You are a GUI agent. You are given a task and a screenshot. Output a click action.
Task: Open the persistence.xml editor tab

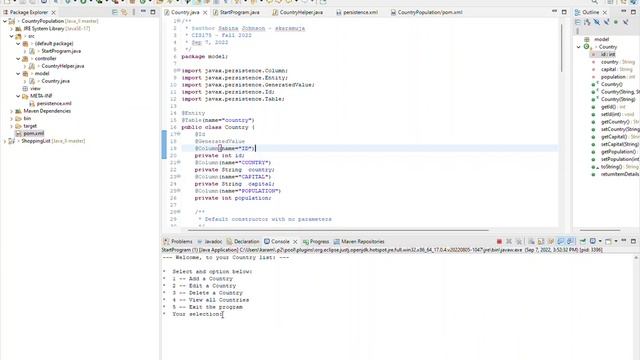coord(357,12)
